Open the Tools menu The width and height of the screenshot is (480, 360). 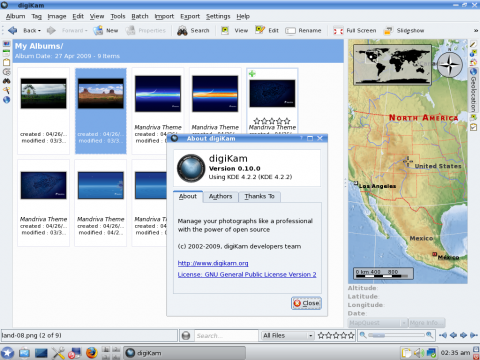pyautogui.click(x=118, y=16)
